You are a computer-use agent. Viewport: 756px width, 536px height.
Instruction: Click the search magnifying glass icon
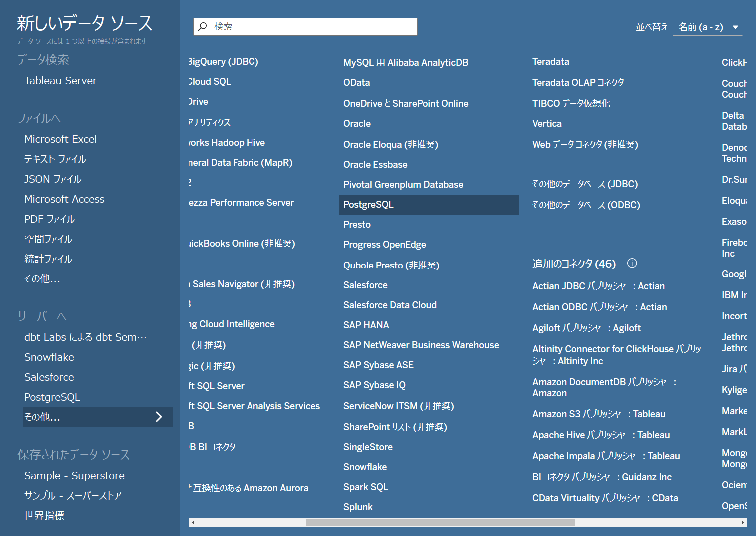[202, 26]
